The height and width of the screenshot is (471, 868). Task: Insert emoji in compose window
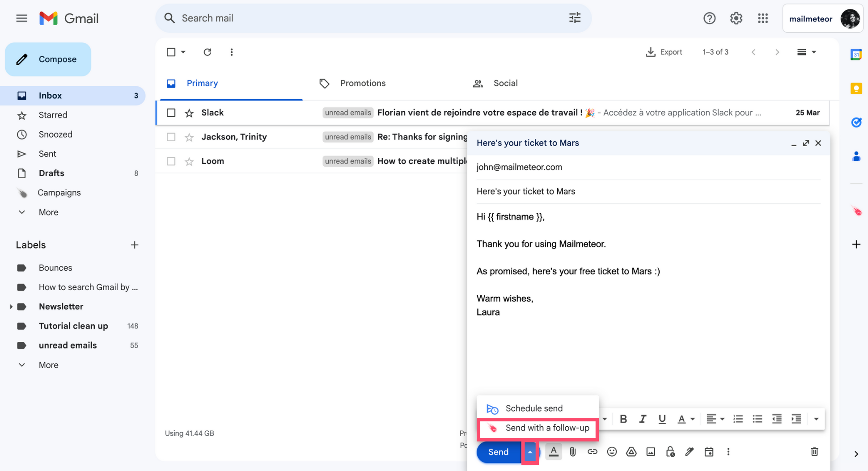pos(612,452)
